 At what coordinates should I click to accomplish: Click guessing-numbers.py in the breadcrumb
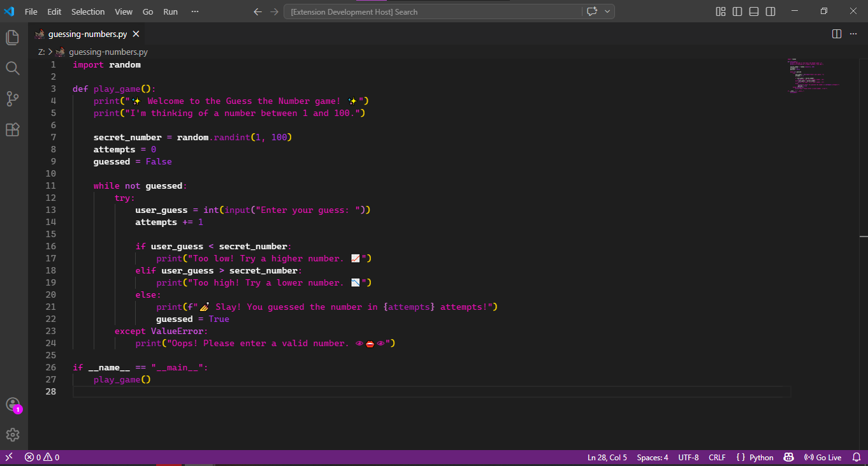(108, 52)
